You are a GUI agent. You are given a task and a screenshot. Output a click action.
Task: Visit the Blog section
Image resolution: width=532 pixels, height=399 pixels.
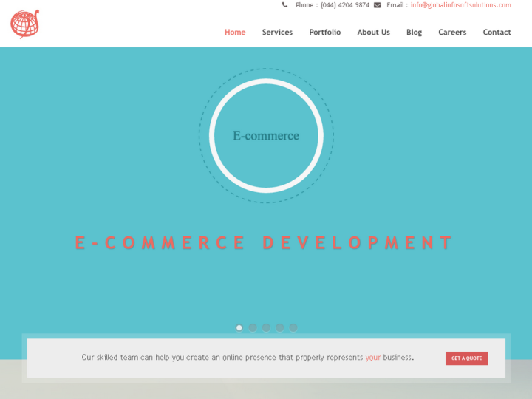tap(414, 33)
